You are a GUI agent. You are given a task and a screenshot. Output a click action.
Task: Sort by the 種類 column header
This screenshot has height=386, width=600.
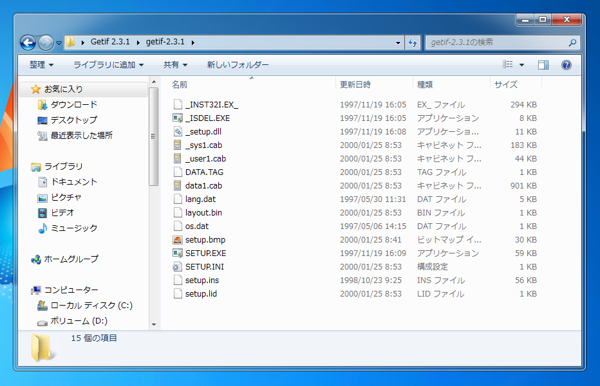coord(425,85)
